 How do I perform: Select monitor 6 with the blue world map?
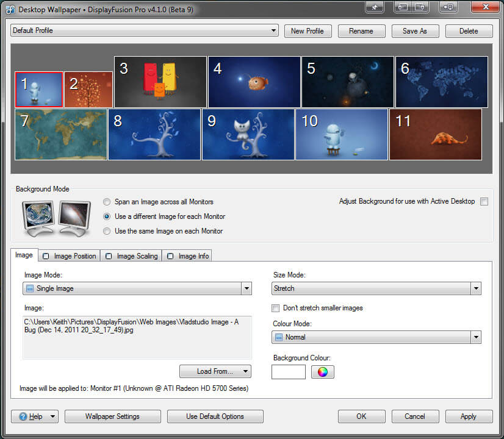click(442, 82)
